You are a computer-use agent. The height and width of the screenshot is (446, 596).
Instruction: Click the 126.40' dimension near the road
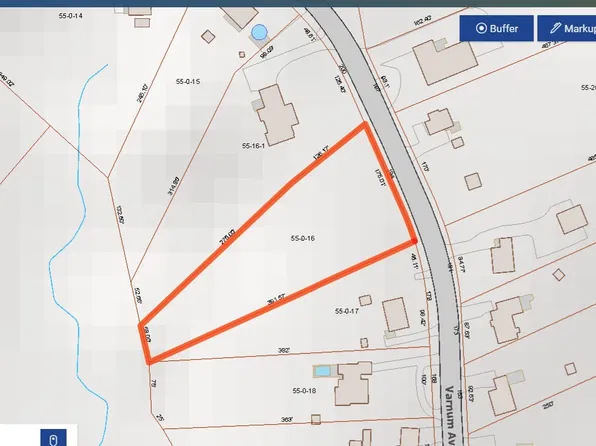click(340, 84)
